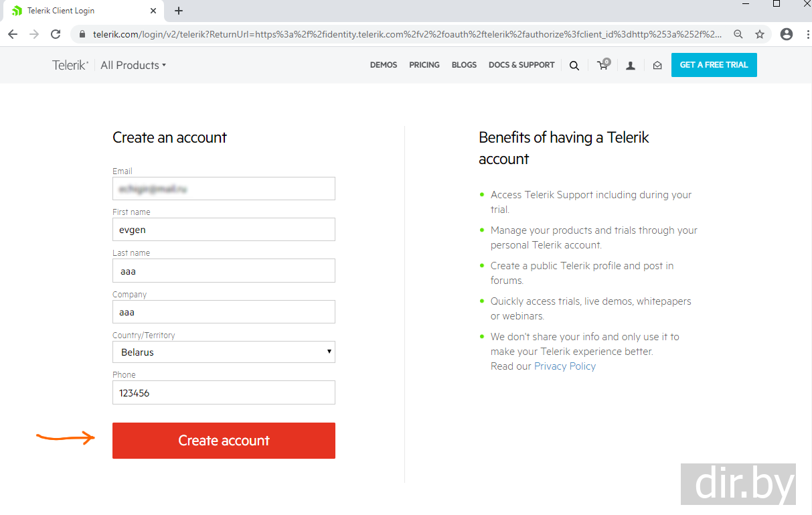Screen dimensions: 812x515
Task: Click the search magnifier icon in navbar
Action: pos(574,66)
